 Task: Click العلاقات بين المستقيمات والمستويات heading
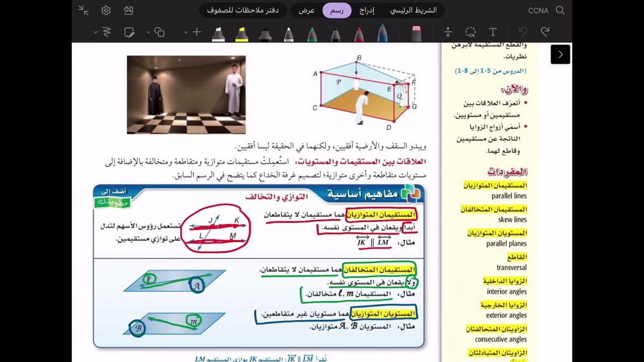click(x=361, y=162)
